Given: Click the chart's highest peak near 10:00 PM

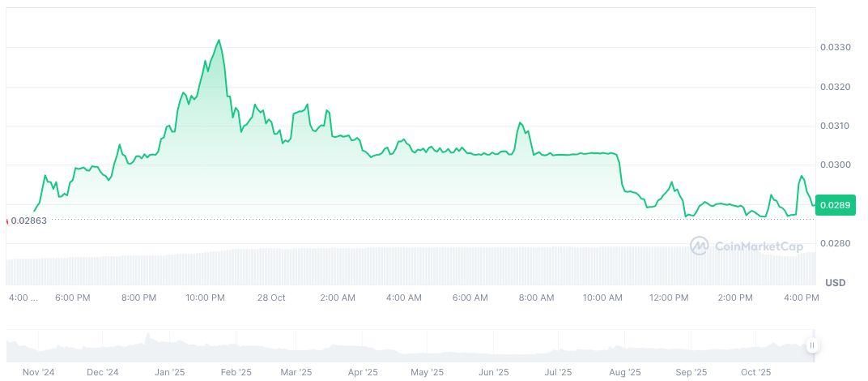Looking at the screenshot, I should pos(219,40).
